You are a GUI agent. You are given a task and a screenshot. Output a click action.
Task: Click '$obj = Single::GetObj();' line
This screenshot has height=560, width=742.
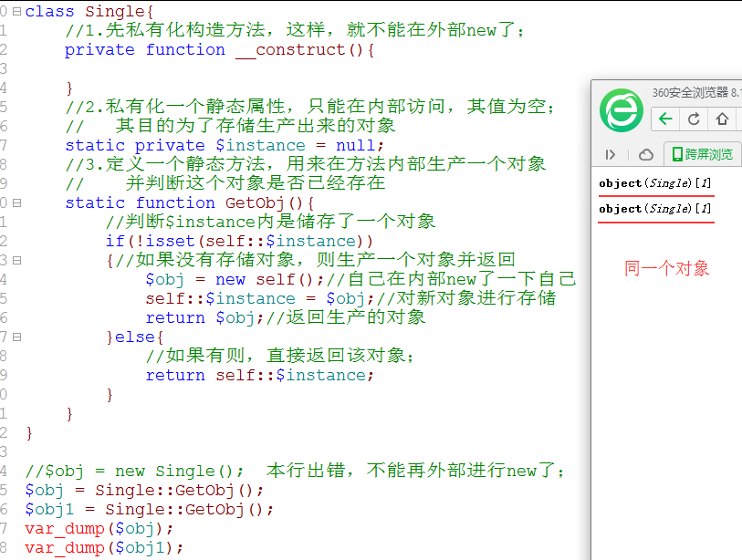(144, 490)
